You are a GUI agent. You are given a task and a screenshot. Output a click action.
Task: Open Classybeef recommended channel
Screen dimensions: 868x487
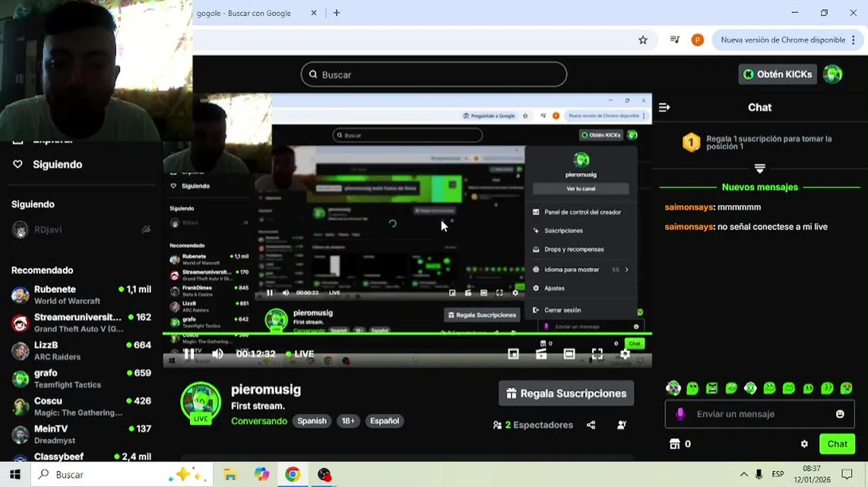click(x=81, y=457)
